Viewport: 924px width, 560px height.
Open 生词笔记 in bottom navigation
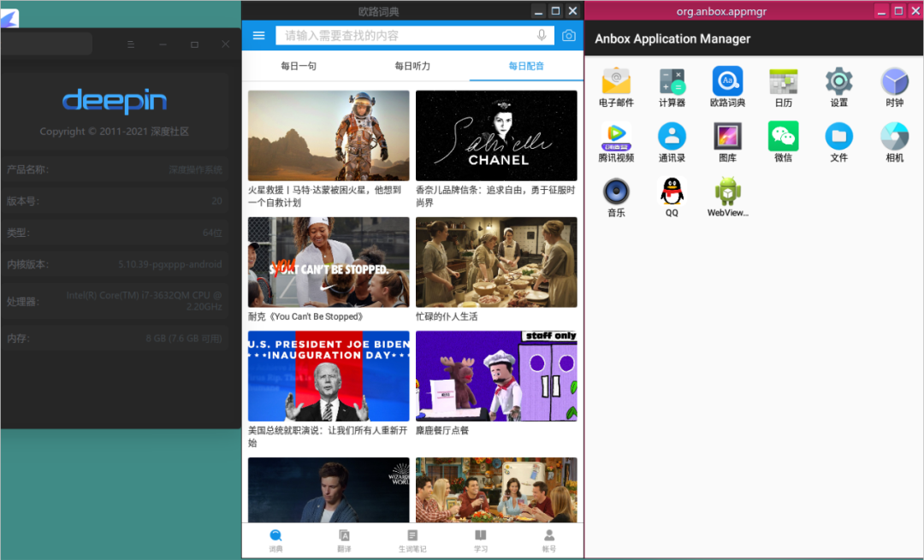click(412, 540)
